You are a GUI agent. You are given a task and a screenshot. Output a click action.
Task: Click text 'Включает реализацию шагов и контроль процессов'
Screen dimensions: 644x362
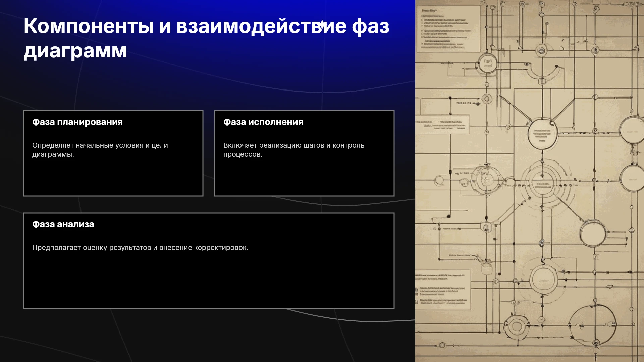pos(294,150)
